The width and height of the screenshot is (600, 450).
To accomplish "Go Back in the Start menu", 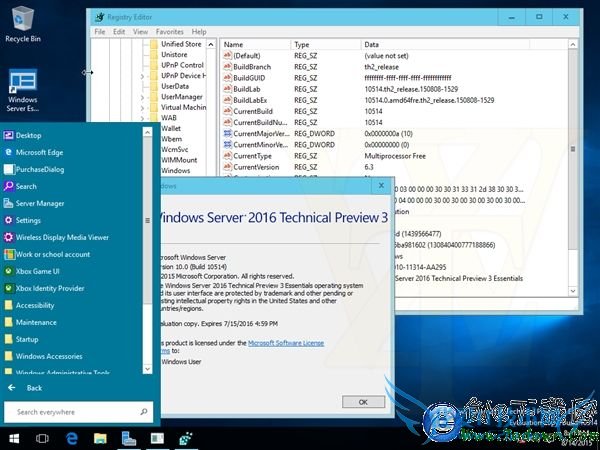I will pos(25,388).
